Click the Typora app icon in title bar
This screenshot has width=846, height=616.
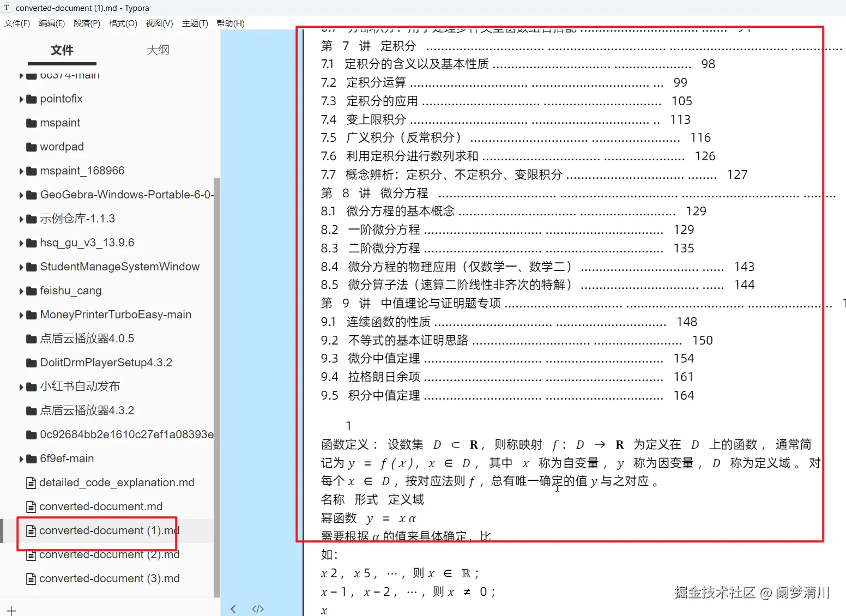pyautogui.click(x=7, y=8)
